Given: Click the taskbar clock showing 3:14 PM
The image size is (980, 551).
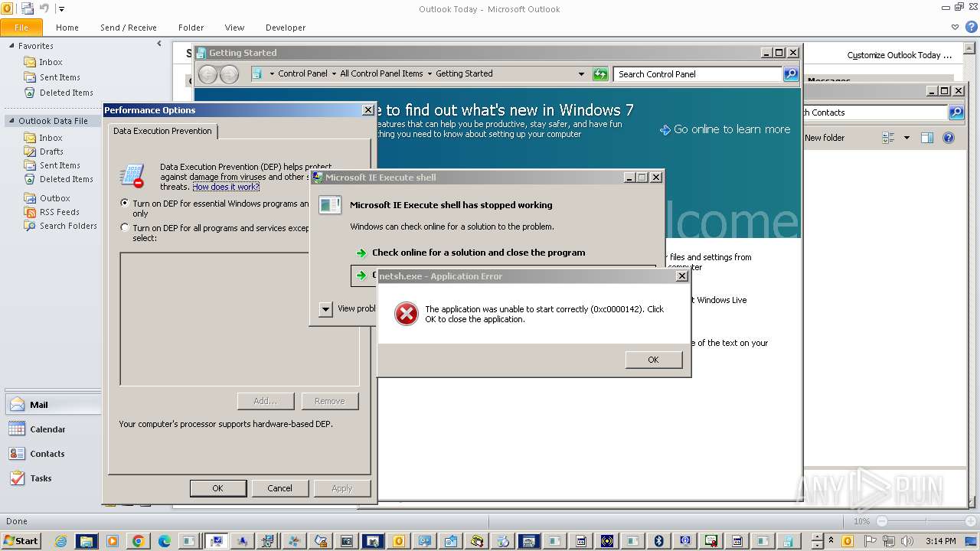Looking at the screenshot, I should (x=941, y=541).
